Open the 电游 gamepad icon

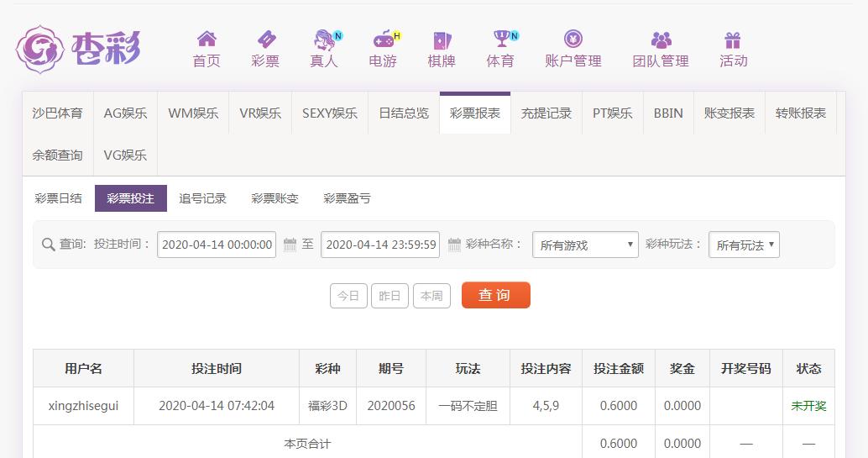tap(383, 39)
